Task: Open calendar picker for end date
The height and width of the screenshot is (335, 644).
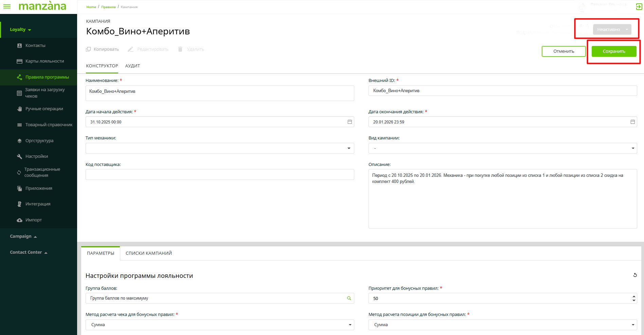Action: [x=632, y=122]
